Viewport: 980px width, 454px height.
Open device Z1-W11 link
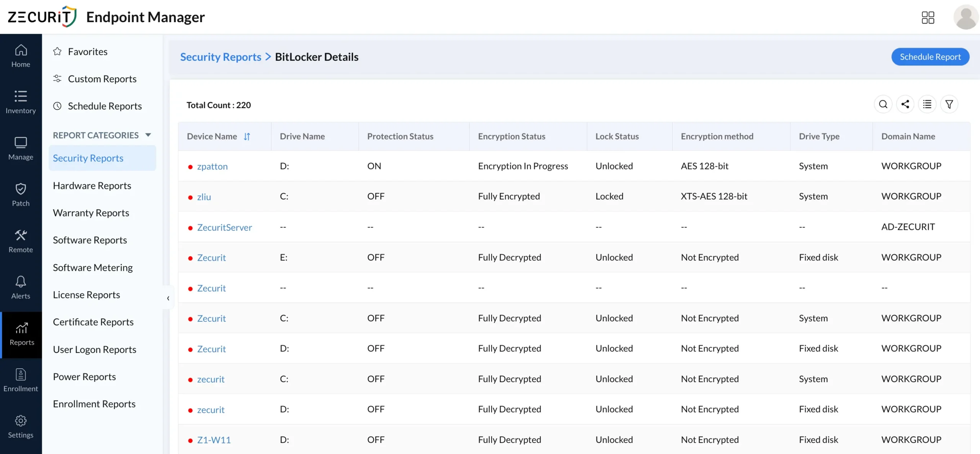[214, 440]
